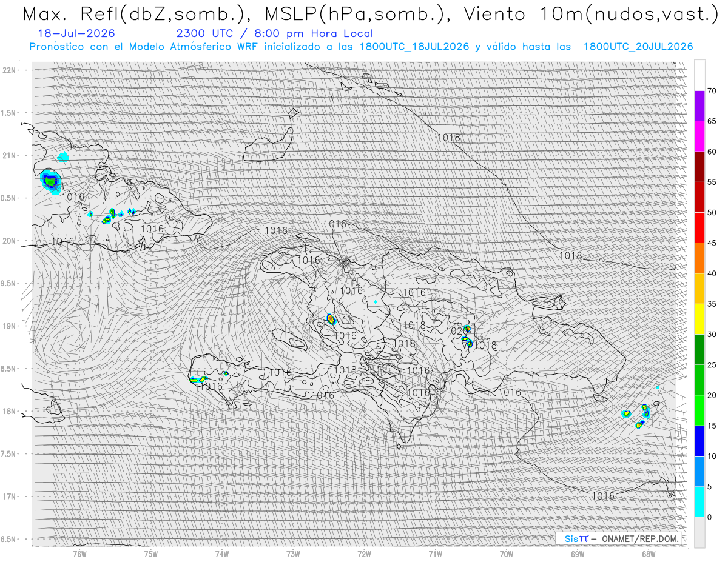728x562 pixels.
Task: Select the '2300 UTC / 8:00 pm Hora Local' text
Action: (274, 34)
